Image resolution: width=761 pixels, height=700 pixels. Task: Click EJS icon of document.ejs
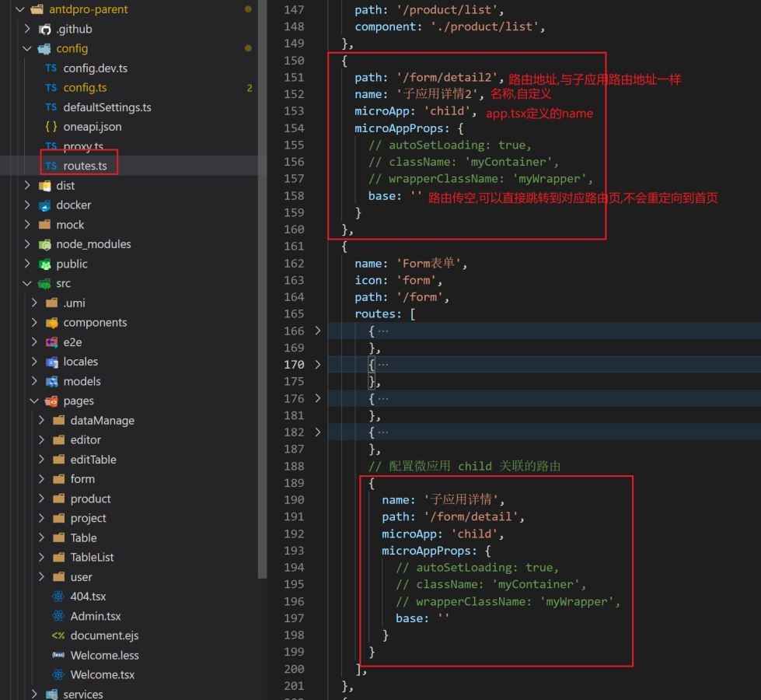click(x=58, y=635)
